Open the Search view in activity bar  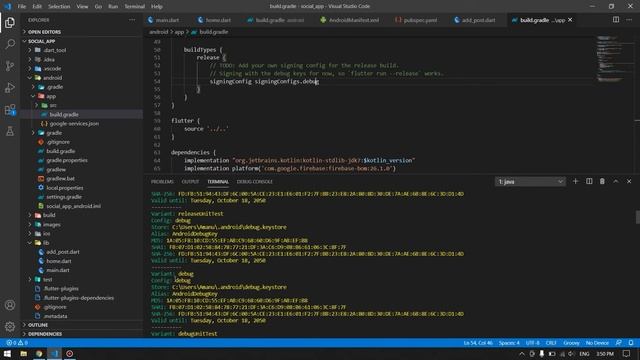pos(10,44)
